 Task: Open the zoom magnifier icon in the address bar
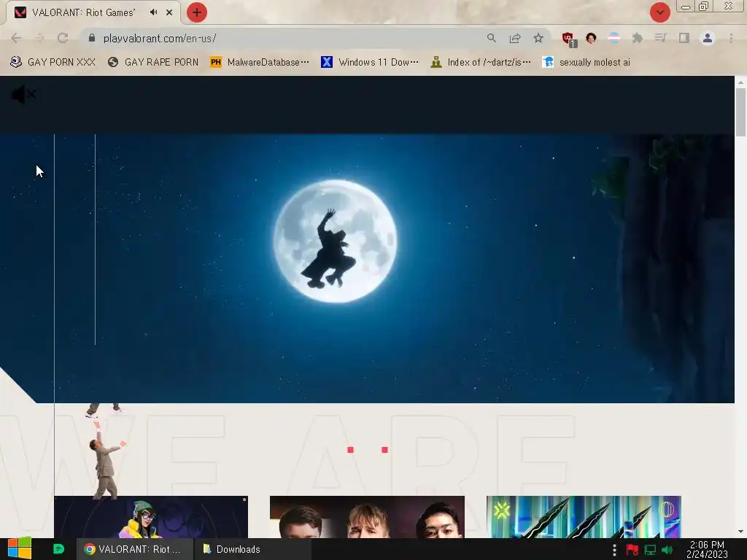(491, 38)
